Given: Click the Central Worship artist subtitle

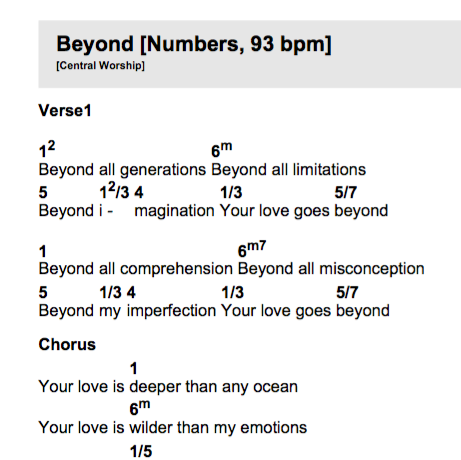Looking at the screenshot, I should coord(100,65).
